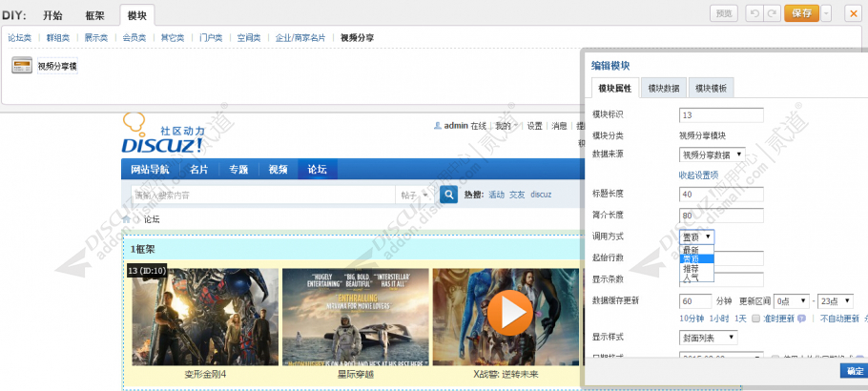This screenshot has width=868, height=391.
Task: Click the help bubble next to 准时更新
Action: (x=801, y=319)
